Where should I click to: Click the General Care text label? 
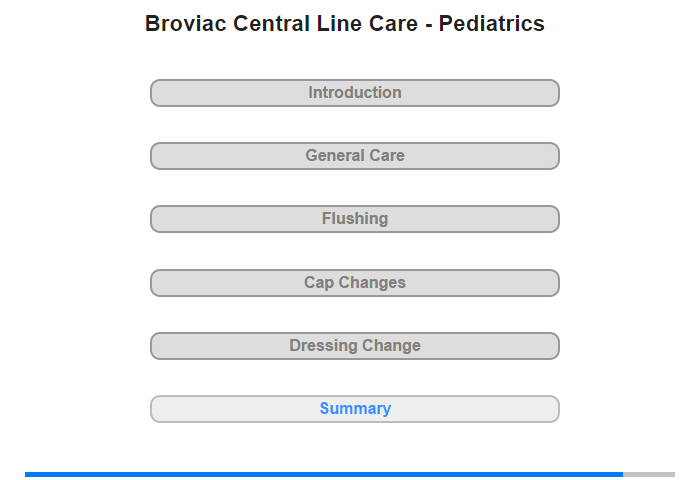(354, 156)
